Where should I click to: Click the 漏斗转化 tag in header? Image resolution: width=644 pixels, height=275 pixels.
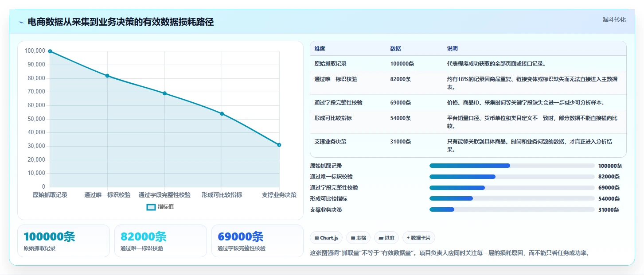point(614,19)
